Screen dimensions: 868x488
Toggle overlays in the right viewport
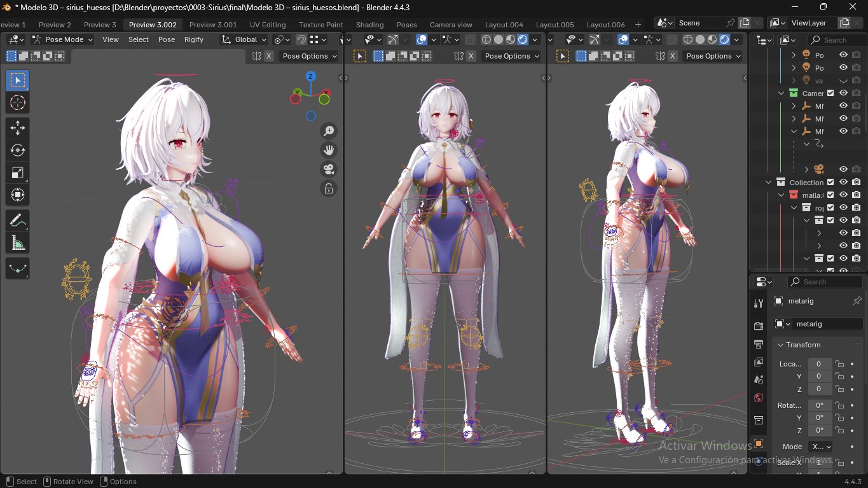pos(623,39)
